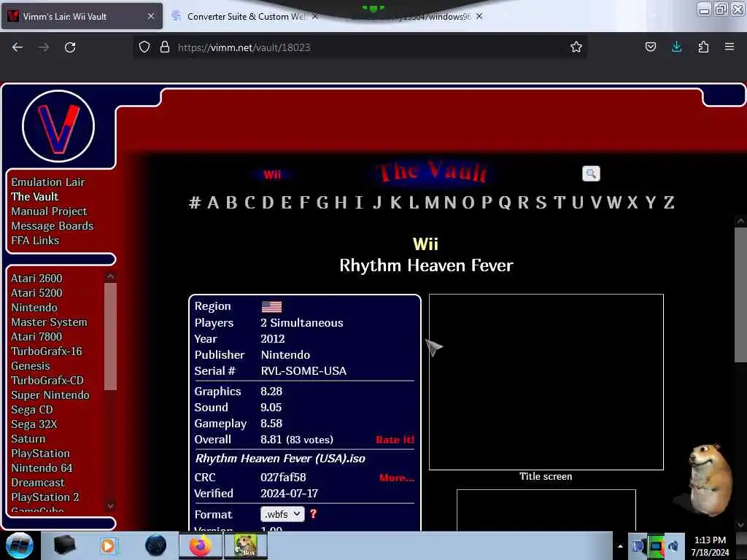Click the address bar URL field
This screenshot has width=747, height=560.
pos(362,47)
